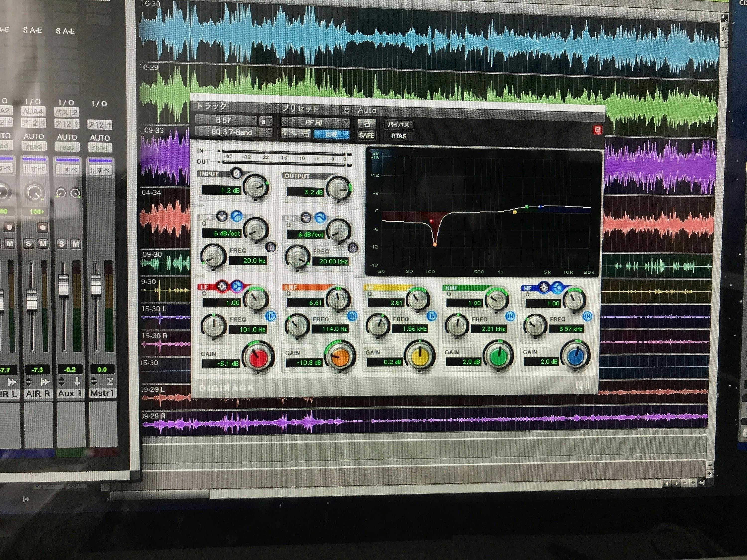Click the red target plug-in window icon
The image size is (747, 560).
click(x=597, y=130)
